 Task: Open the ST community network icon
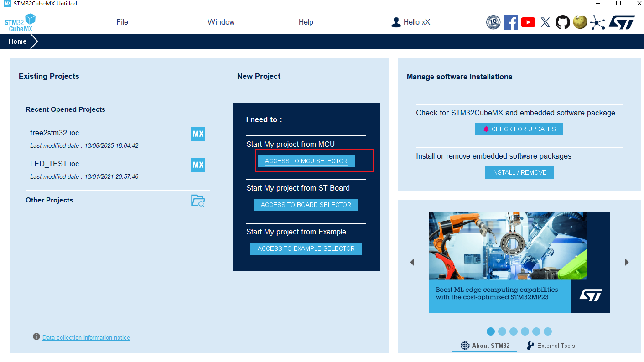coord(597,22)
